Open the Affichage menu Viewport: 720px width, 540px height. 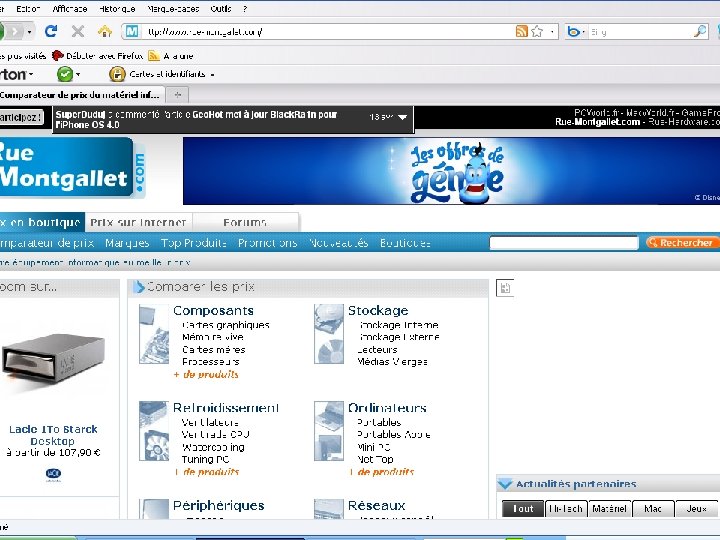69,9
